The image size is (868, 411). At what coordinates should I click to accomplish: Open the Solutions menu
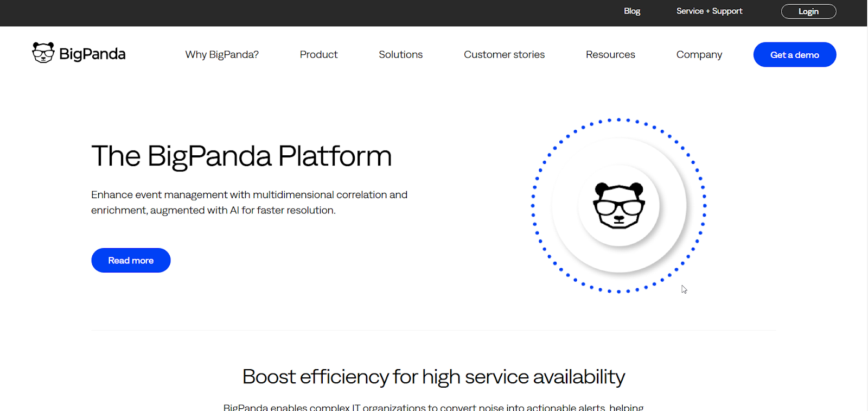[400, 54]
